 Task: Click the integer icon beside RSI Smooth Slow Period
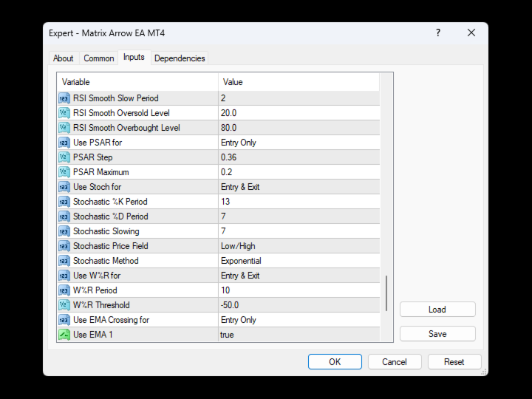pos(64,98)
